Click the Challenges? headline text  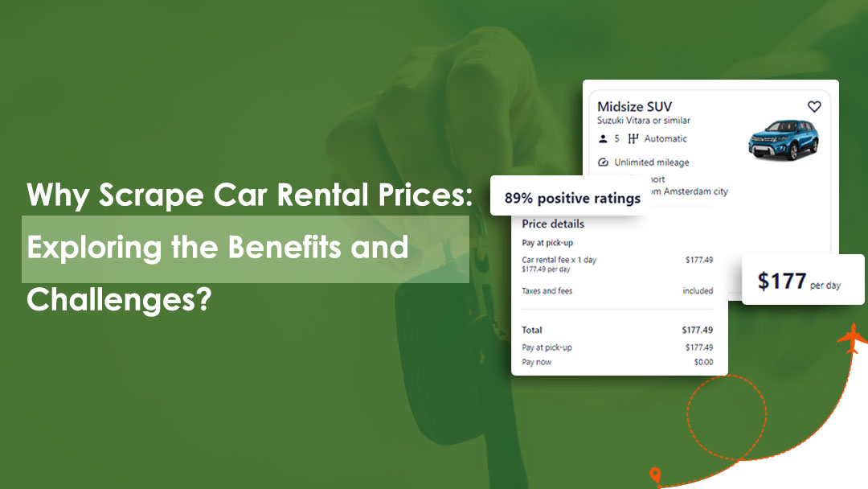coord(119,298)
